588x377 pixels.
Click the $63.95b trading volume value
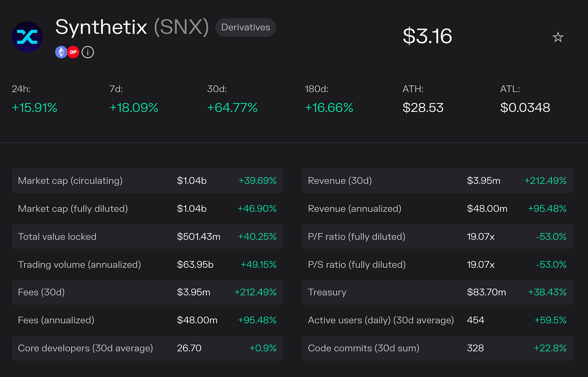pyautogui.click(x=195, y=264)
